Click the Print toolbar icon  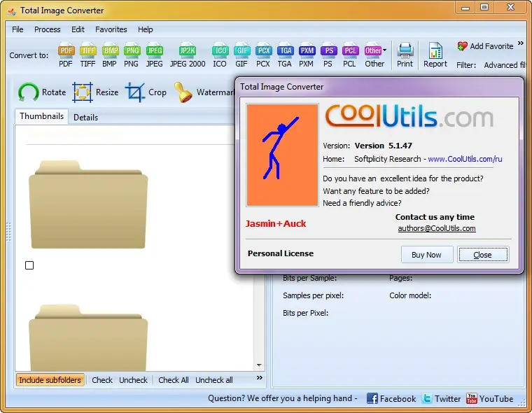[405, 55]
